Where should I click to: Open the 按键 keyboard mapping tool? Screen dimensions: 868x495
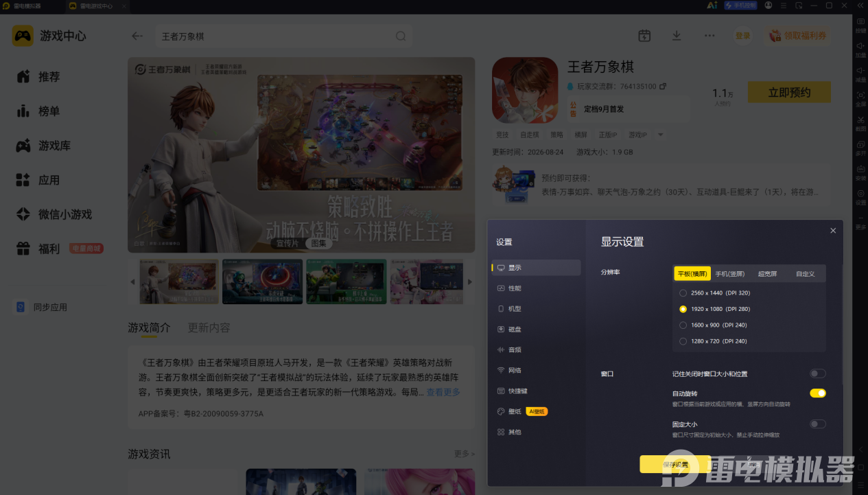pyautogui.click(x=860, y=25)
